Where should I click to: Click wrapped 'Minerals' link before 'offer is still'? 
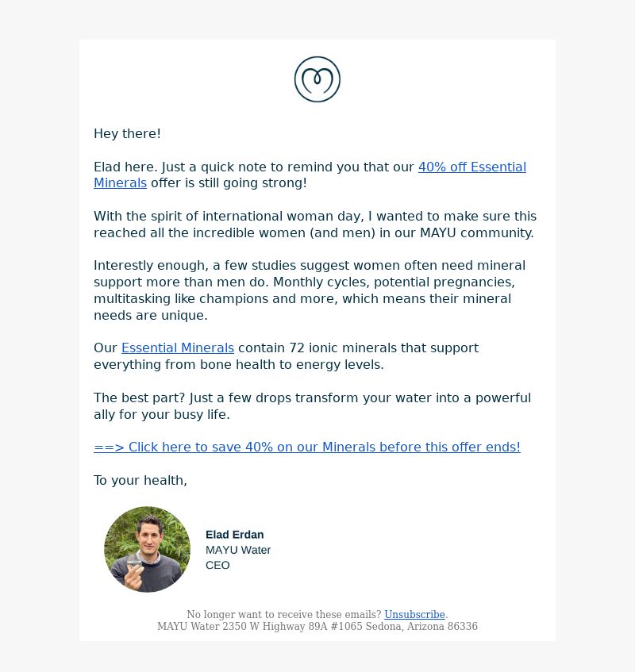(120, 183)
